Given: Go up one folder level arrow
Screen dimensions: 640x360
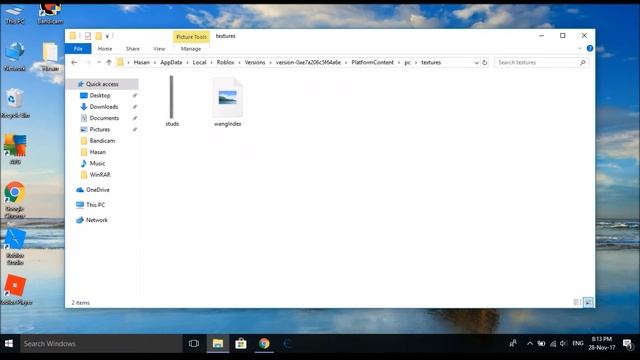Looking at the screenshot, I should coord(109,62).
